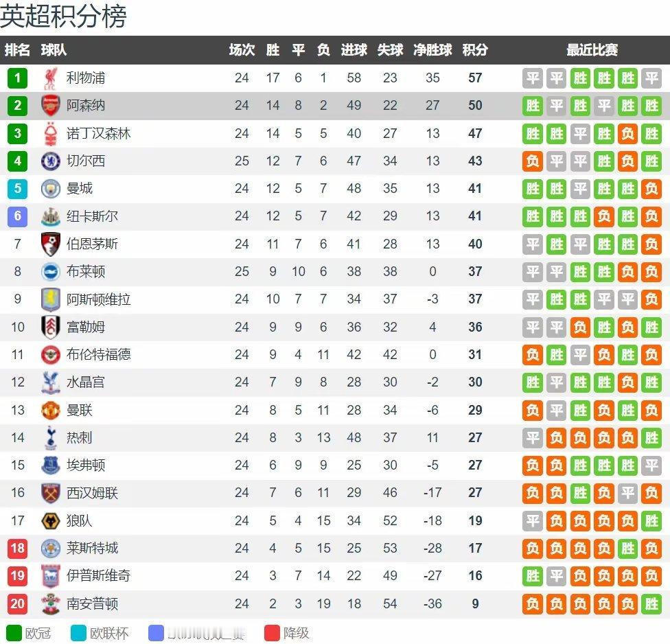The width and height of the screenshot is (670, 644).
Task: Click the Manchester United crest
Action: [50, 411]
